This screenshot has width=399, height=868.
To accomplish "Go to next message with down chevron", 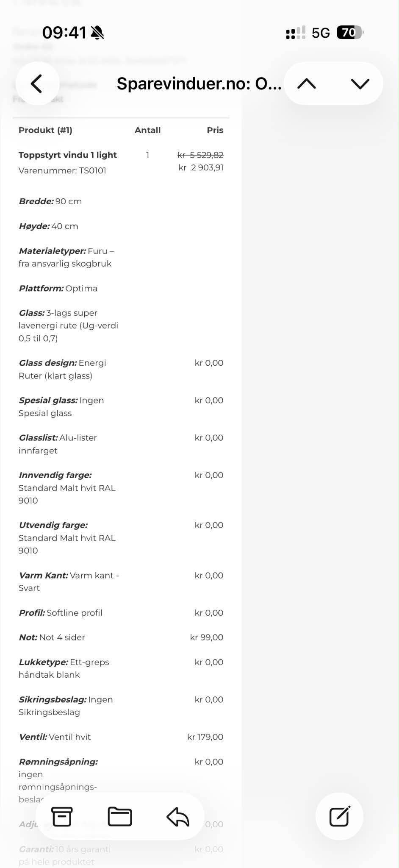I will [360, 83].
